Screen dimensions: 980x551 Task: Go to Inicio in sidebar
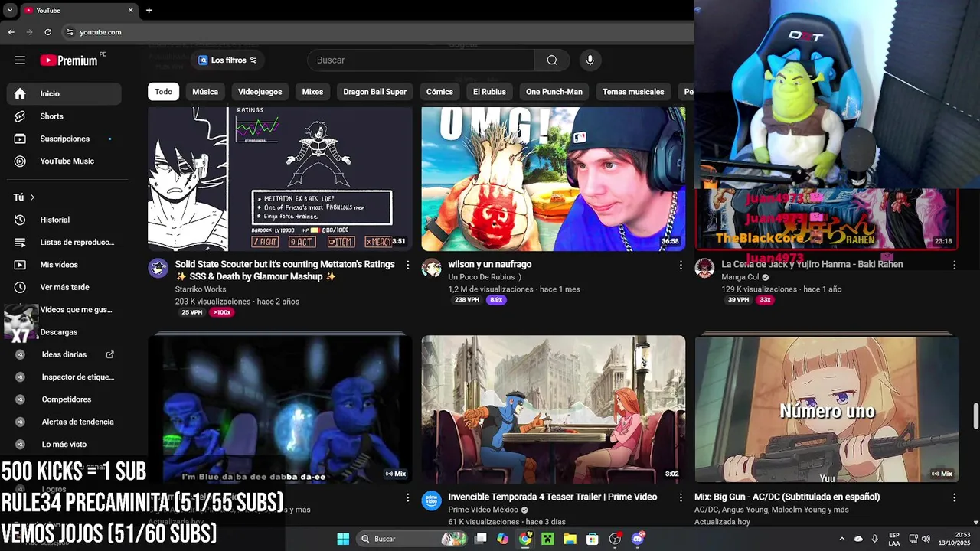click(x=64, y=93)
